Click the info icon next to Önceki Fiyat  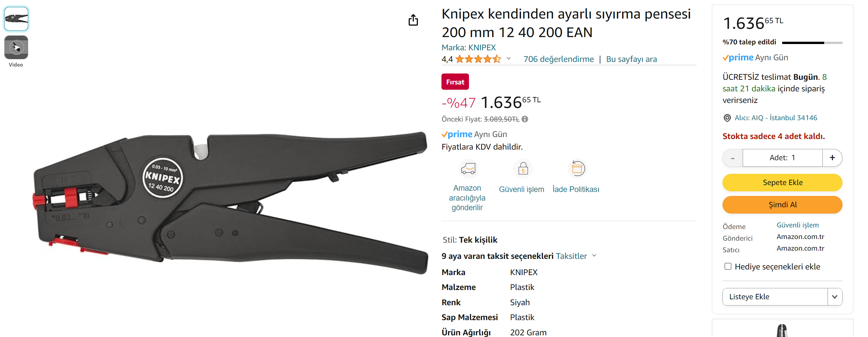[x=525, y=119]
